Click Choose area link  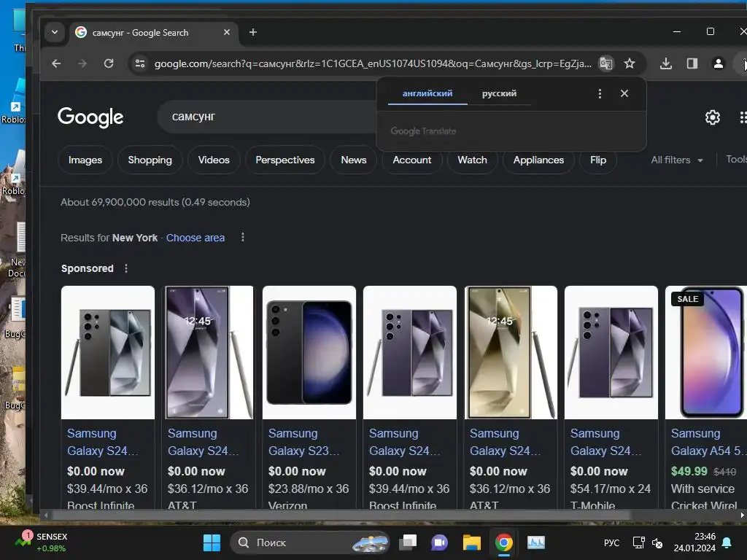pos(196,238)
